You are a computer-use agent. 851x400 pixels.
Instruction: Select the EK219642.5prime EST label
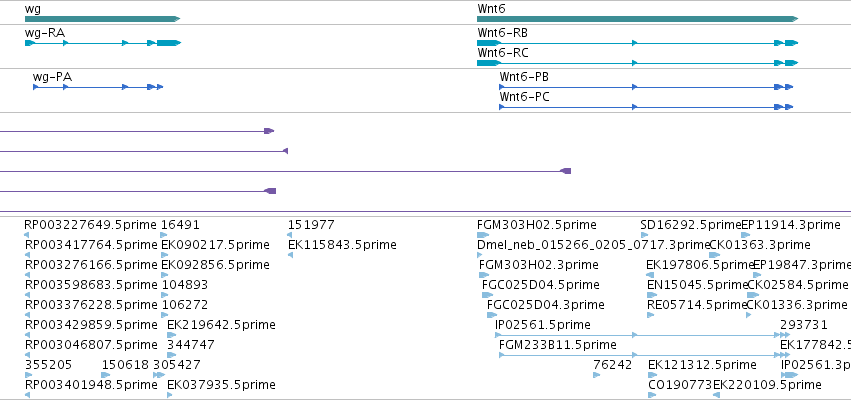(x=221, y=325)
